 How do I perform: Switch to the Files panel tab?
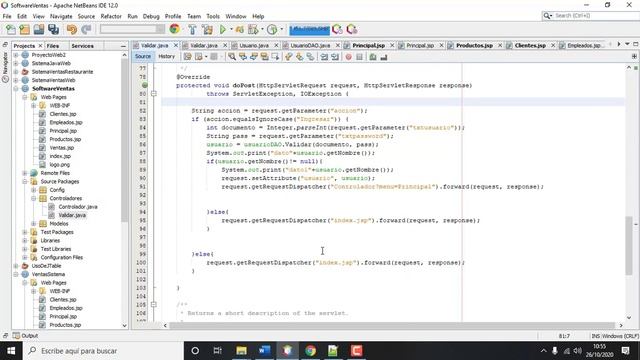click(53, 46)
